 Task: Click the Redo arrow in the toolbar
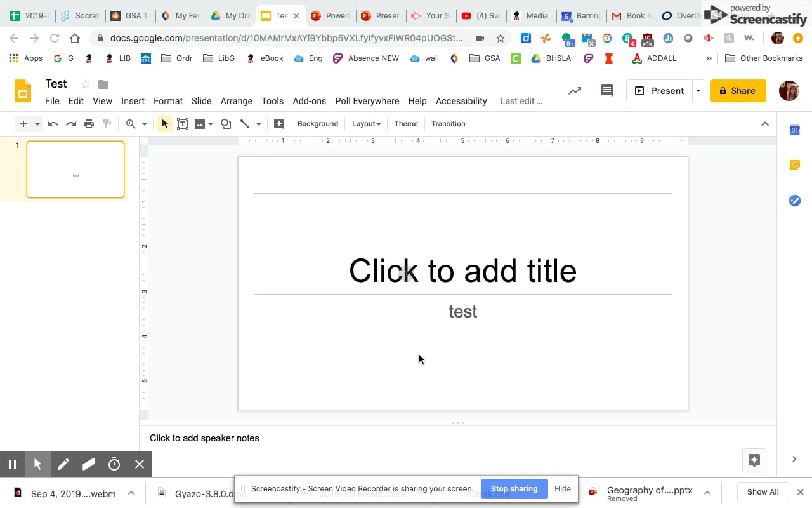[x=71, y=124]
